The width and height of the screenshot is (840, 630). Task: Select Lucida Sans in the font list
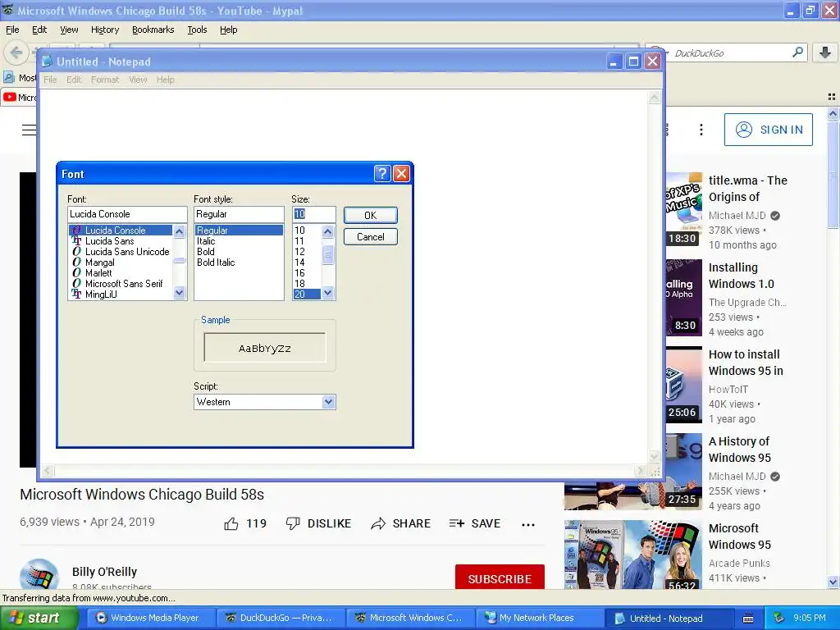point(110,241)
